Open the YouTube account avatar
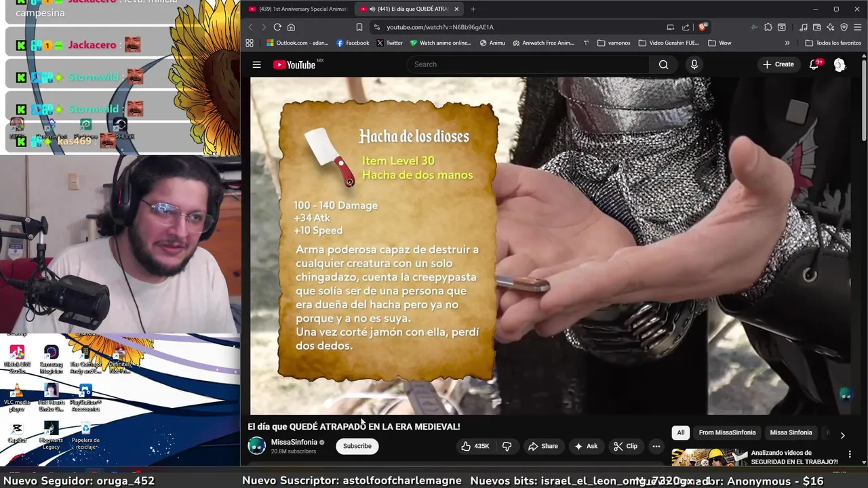 [x=840, y=64]
